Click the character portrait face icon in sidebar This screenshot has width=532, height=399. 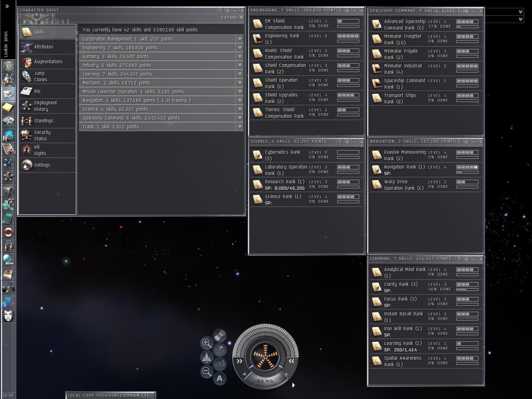point(8,315)
